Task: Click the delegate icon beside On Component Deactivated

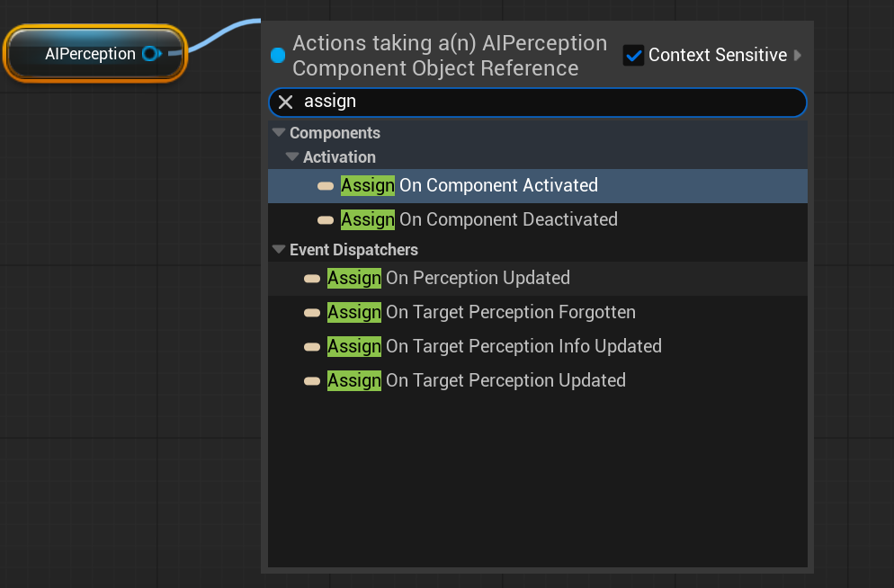Action: click(326, 220)
